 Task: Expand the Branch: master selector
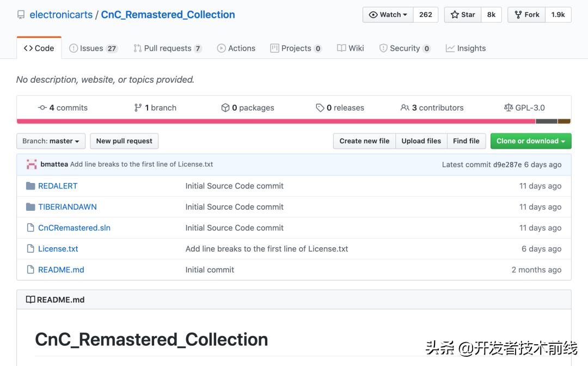51,141
